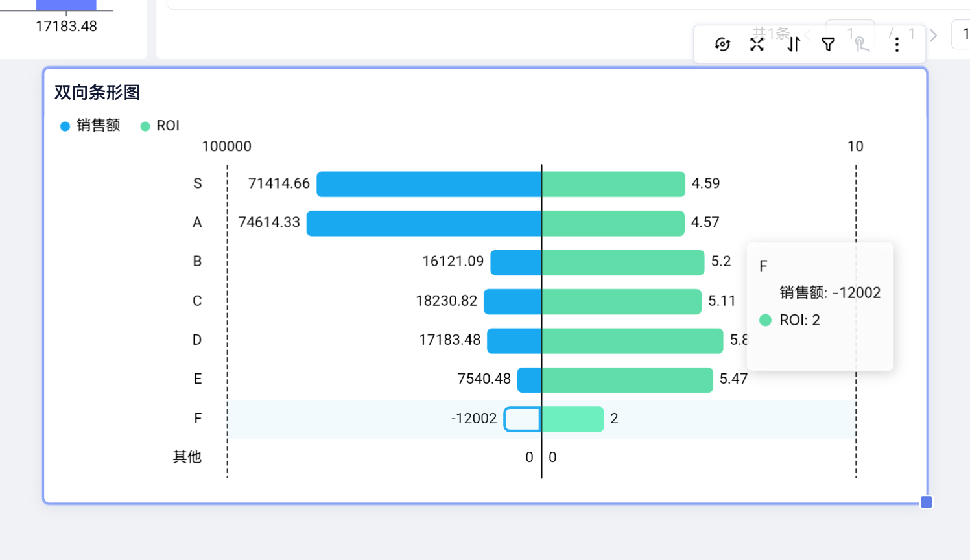Image resolution: width=970 pixels, height=560 pixels.
Task: Click the 4.57 ROI value label
Action: pyautogui.click(x=705, y=222)
